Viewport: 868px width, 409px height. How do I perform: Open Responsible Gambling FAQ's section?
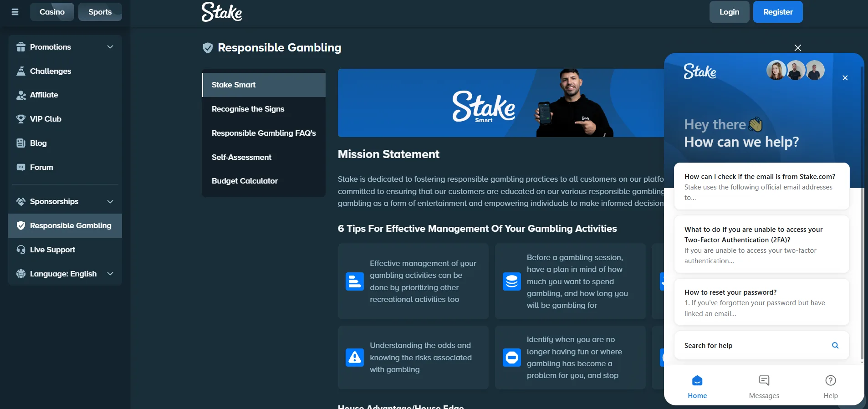tap(264, 133)
